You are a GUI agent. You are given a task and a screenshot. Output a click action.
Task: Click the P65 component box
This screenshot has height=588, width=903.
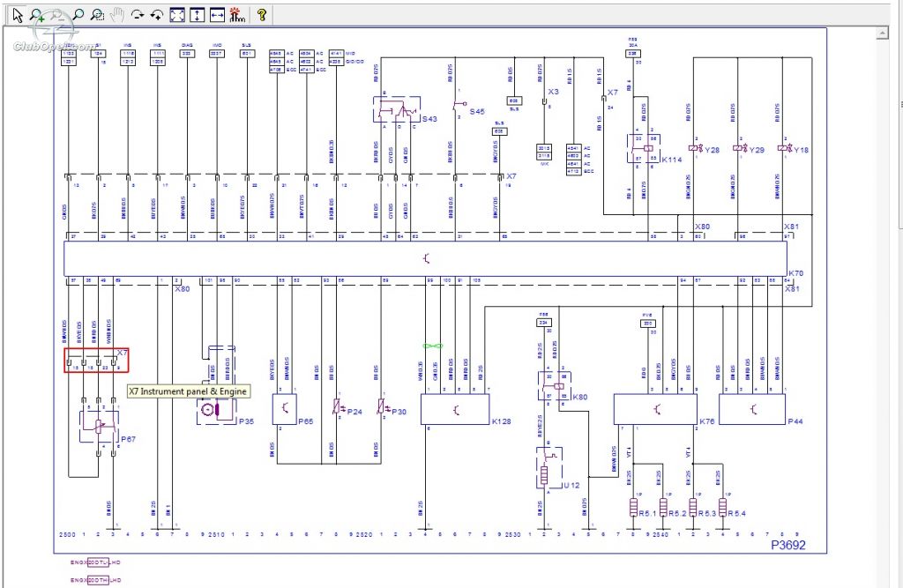click(285, 409)
